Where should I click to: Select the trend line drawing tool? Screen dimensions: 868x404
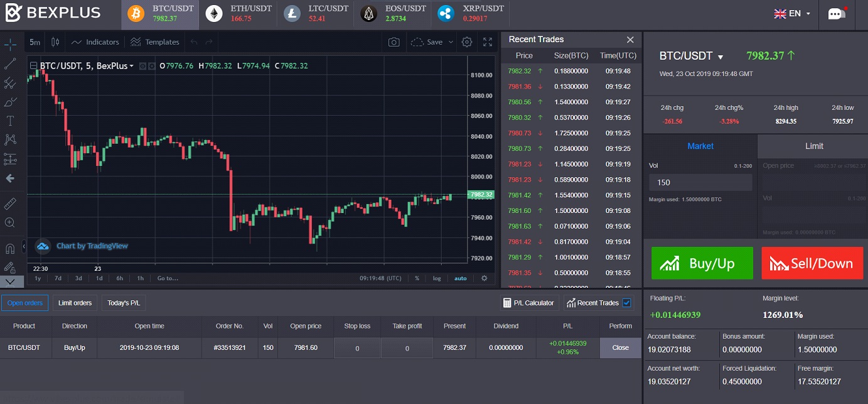point(10,63)
